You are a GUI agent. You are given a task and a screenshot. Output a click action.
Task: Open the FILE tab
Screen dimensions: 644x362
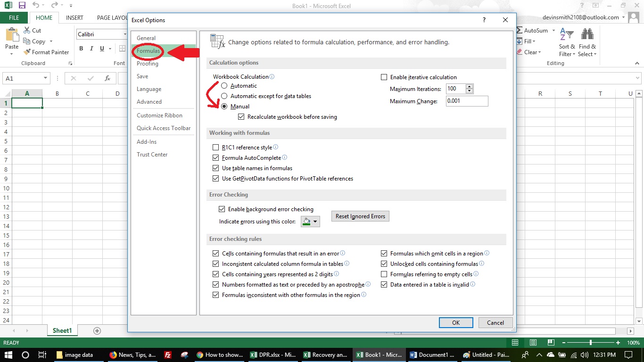(x=14, y=17)
